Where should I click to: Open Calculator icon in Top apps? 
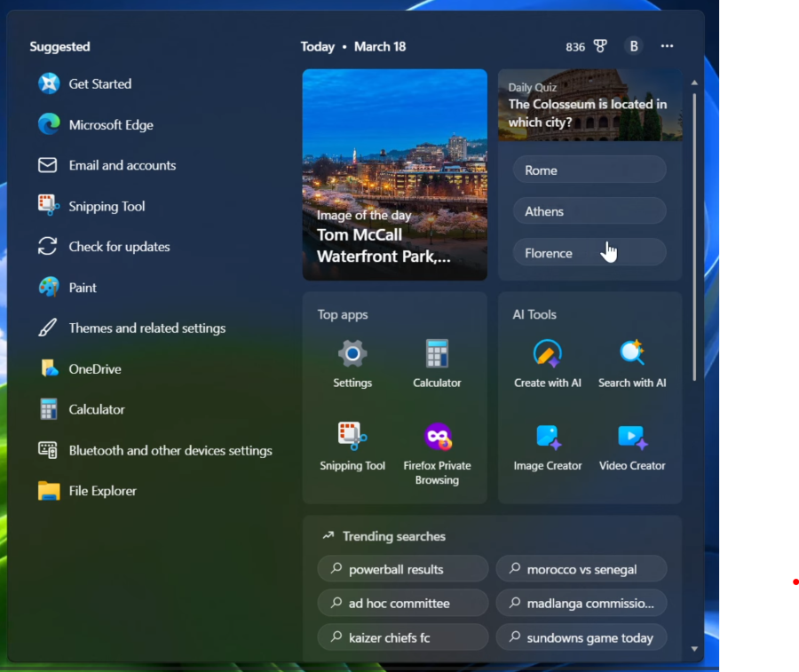(x=437, y=353)
